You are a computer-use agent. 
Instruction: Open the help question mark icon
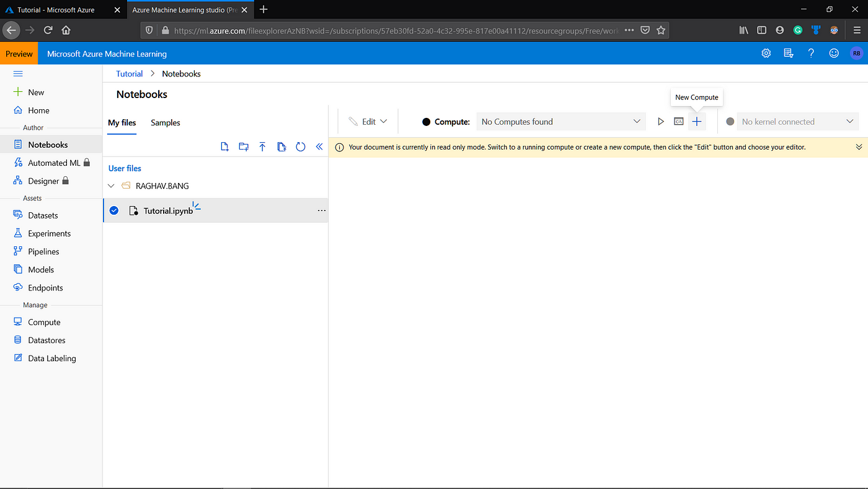[x=811, y=53]
